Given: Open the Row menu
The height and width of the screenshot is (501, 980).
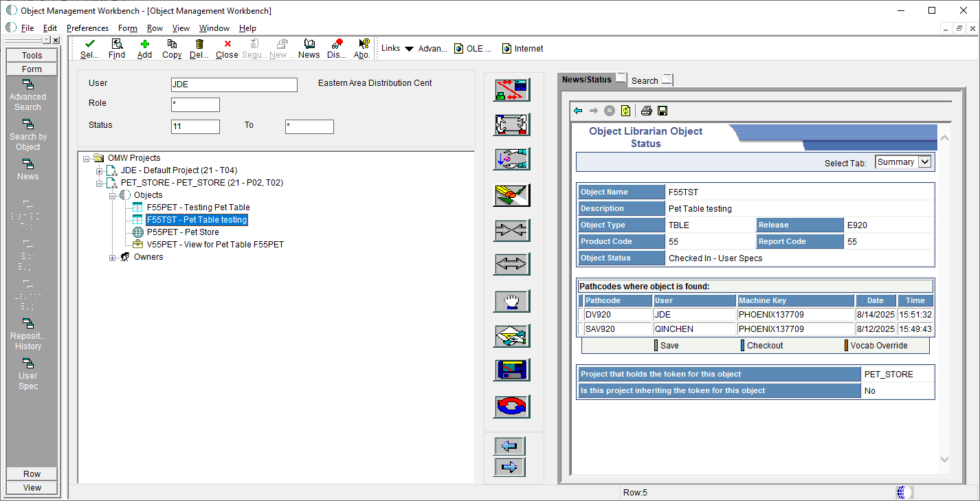Looking at the screenshot, I should point(155,28).
